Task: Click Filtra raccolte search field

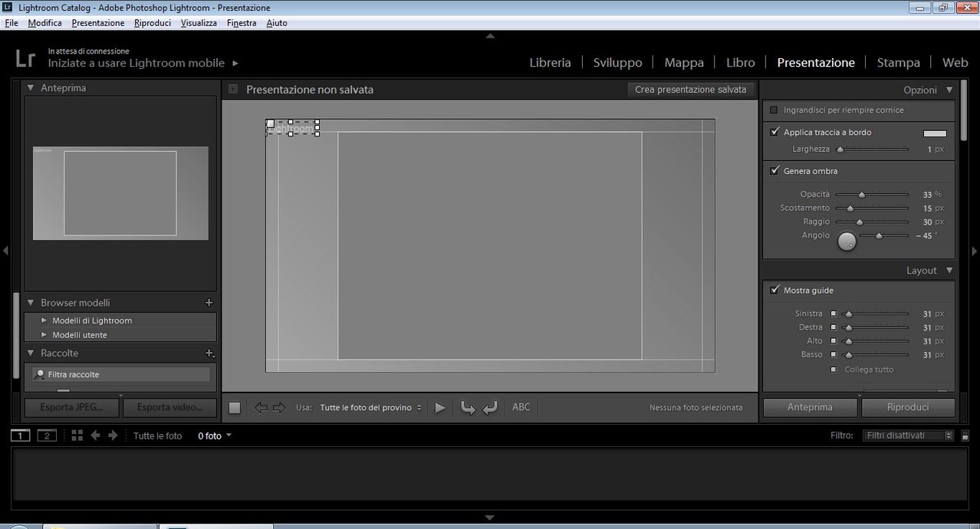Action: [121, 375]
